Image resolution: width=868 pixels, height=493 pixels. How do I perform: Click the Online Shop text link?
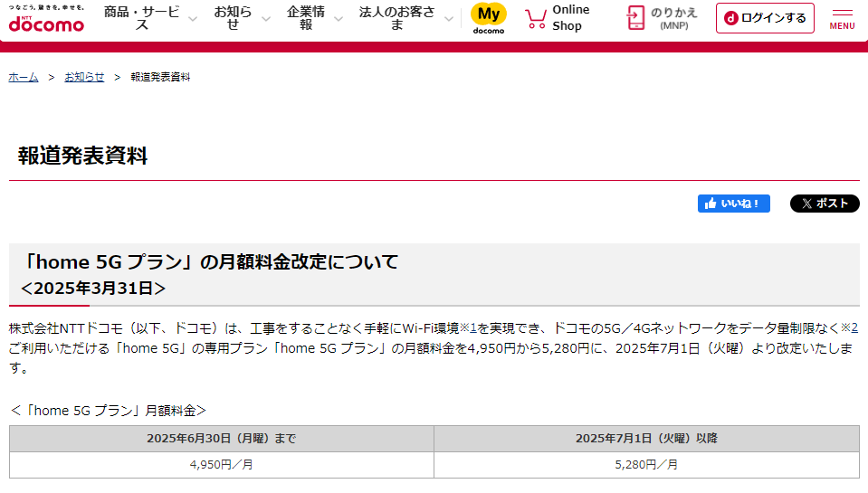pyautogui.click(x=571, y=18)
